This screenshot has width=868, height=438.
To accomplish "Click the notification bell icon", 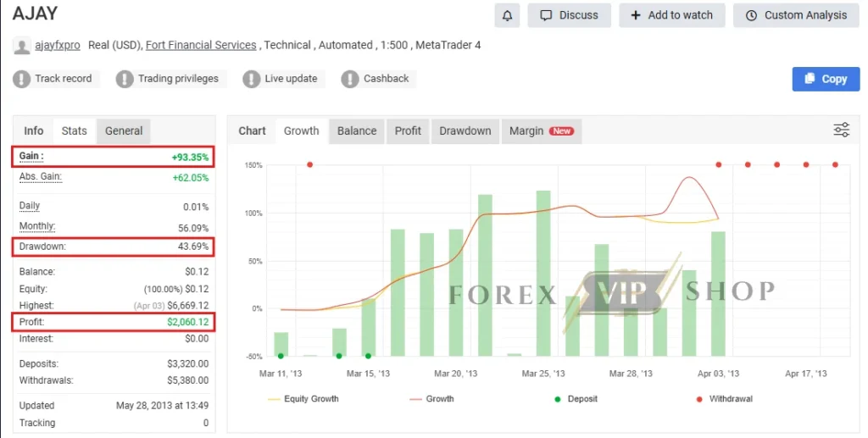I will (x=507, y=15).
